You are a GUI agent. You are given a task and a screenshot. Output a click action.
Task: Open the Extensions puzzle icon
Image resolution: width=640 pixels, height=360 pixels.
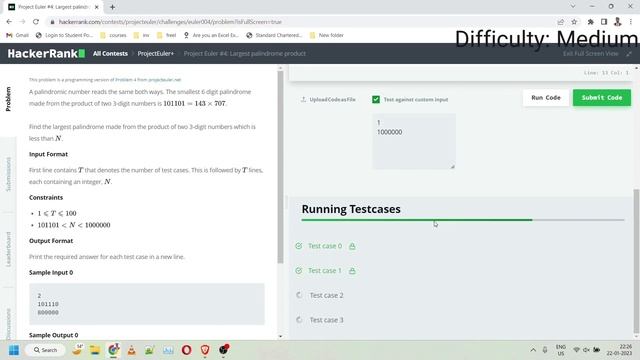coord(591,22)
